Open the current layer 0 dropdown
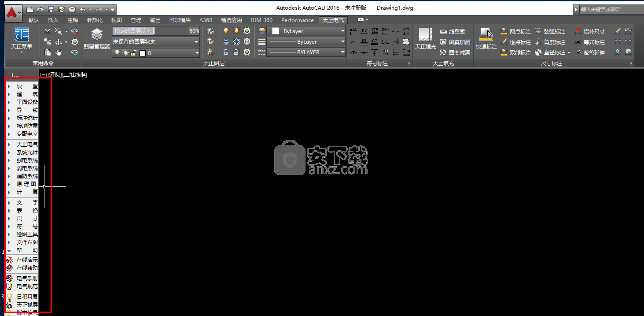Image resolution: width=644 pixels, height=316 pixels. click(156, 52)
